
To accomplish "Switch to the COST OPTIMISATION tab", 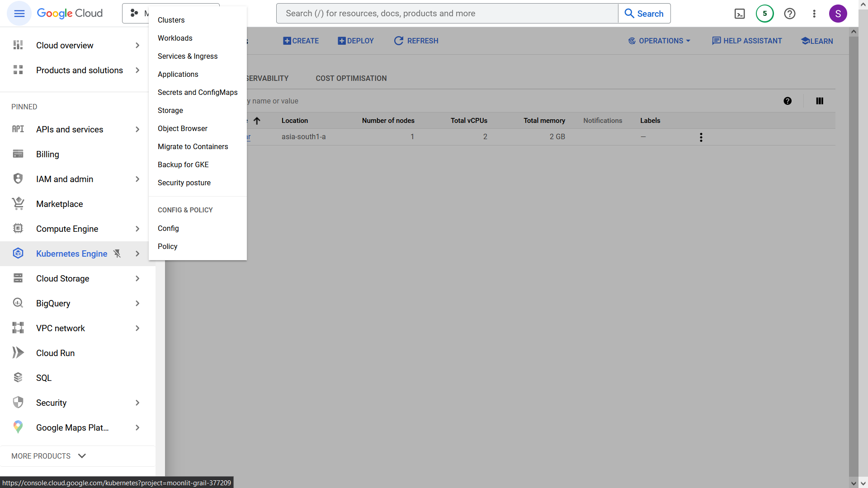I will (351, 78).
